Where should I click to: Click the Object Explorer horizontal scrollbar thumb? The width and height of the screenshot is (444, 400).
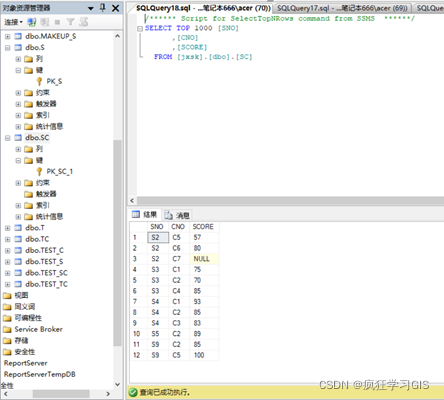(x=61, y=394)
